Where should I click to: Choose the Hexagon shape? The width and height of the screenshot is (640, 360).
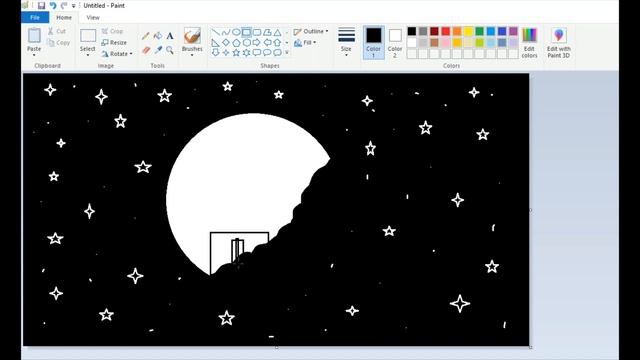(246, 42)
